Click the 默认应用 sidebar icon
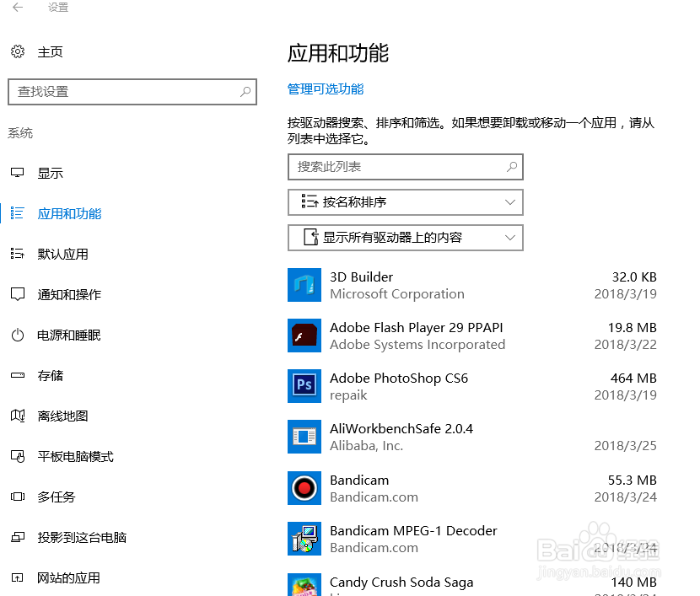Viewport: 700px width, 596px height. point(18,254)
